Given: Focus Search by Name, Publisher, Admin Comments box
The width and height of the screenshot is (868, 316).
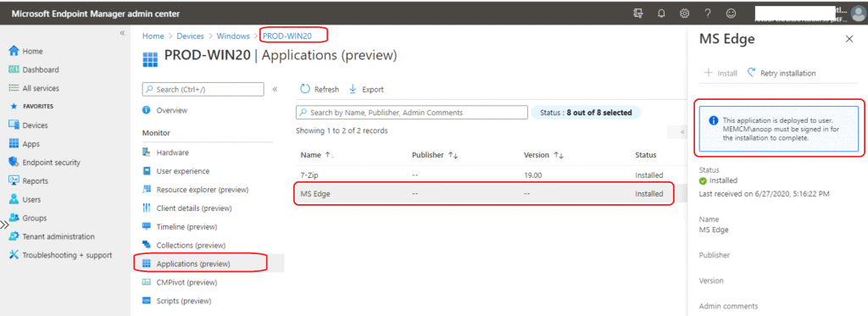Looking at the screenshot, I should tap(412, 113).
